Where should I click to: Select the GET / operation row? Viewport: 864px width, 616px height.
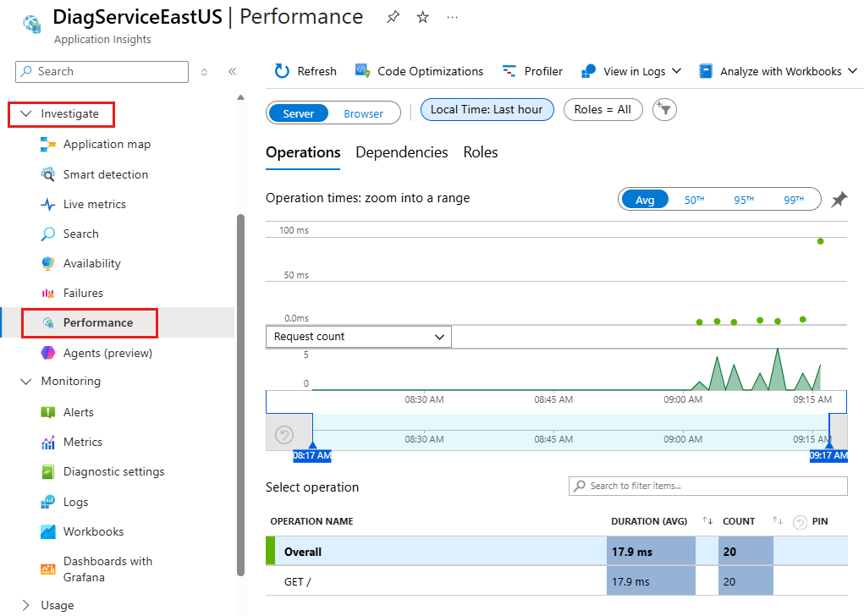pos(557,582)
